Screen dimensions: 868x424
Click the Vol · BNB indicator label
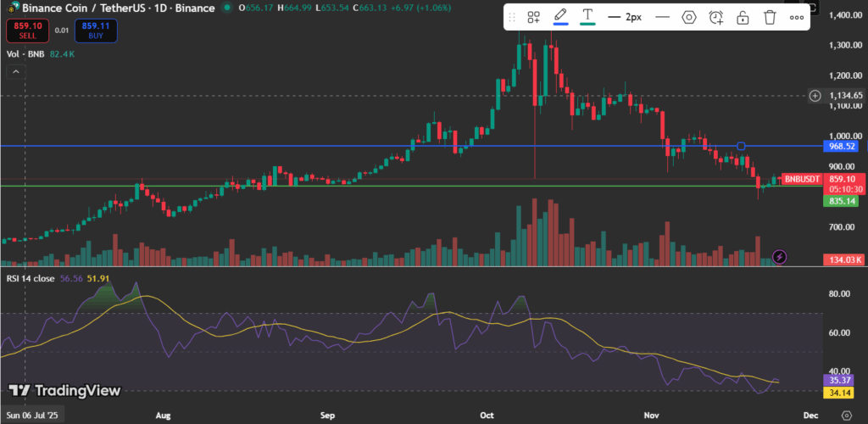[x=26, y=54]
